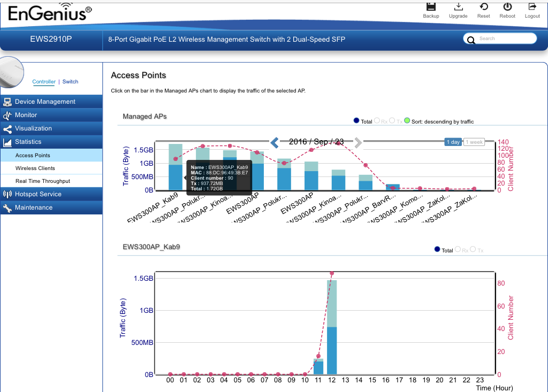Expand the Hotspot Service section

tap(51, 194)
